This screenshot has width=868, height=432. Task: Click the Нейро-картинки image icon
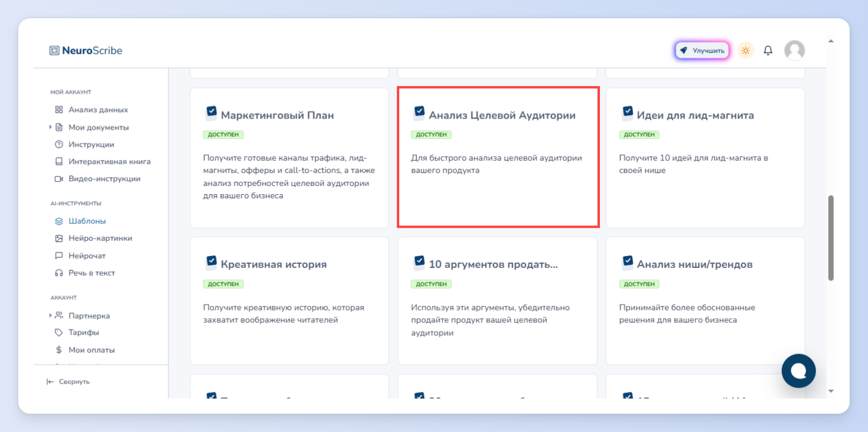(x=58, y=238)
